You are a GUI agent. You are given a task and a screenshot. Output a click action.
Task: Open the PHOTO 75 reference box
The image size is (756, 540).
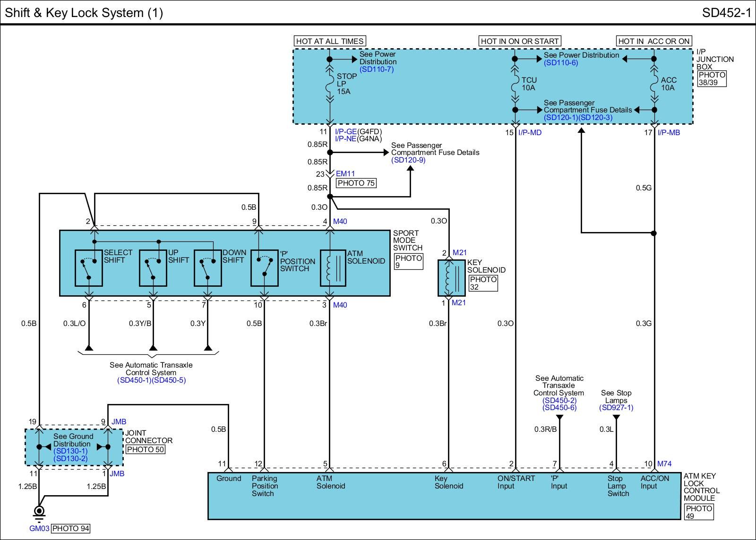pyautogui.click(x=356, y=183)
